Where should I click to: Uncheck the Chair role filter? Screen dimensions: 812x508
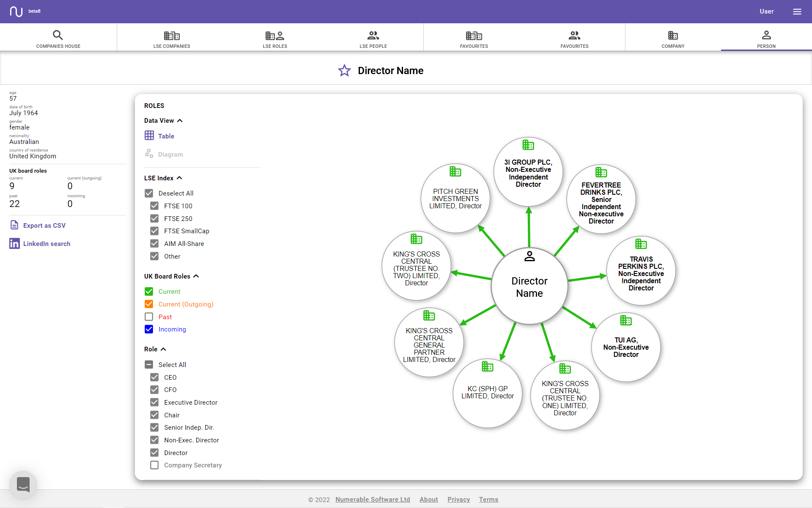(x=154, y=415)
